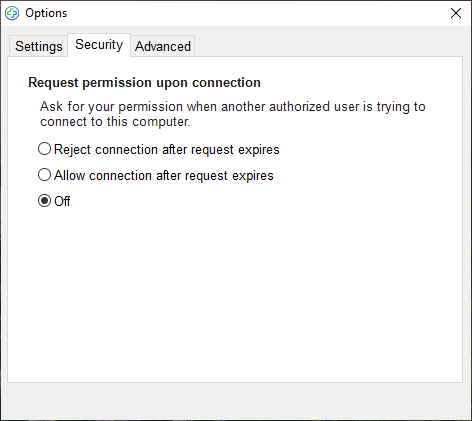Select the Security tab
This screenshot has height=421, width=472.
(99, 45)
